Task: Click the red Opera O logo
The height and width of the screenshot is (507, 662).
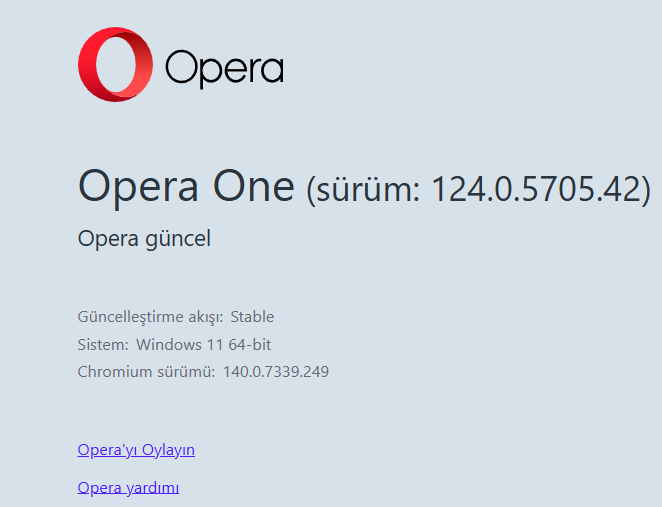Action: [115, 64]
